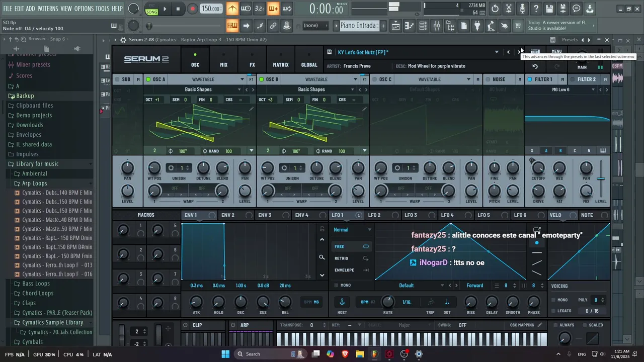
Task: Click the tempo 150.000 field
Action: pos(211,9)
